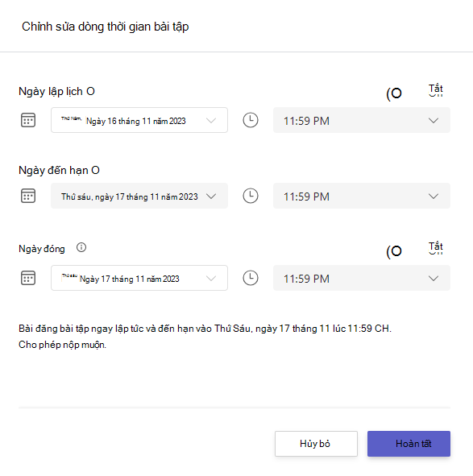Click the calendar icon beside the due date

point(28,196)
